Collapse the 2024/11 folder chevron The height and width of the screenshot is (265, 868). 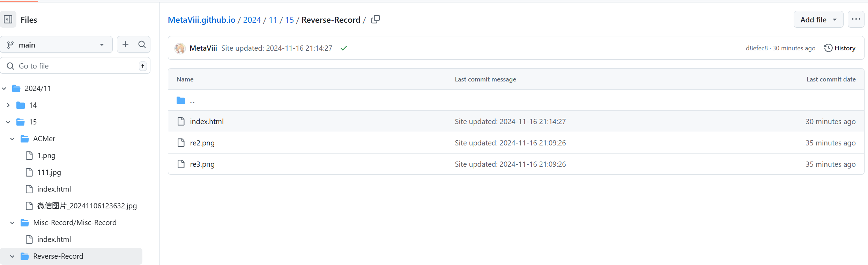coord(4,88)
